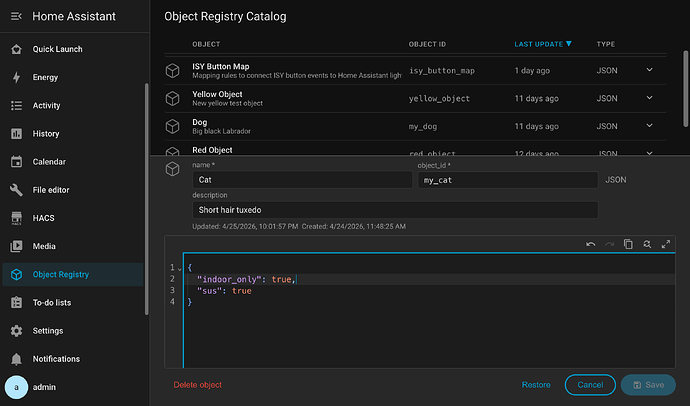Image resolution: width=690 pixels, height=406 pixels.
Task: Expand the Dog row chevron
Action: click(x=650, y=126)
